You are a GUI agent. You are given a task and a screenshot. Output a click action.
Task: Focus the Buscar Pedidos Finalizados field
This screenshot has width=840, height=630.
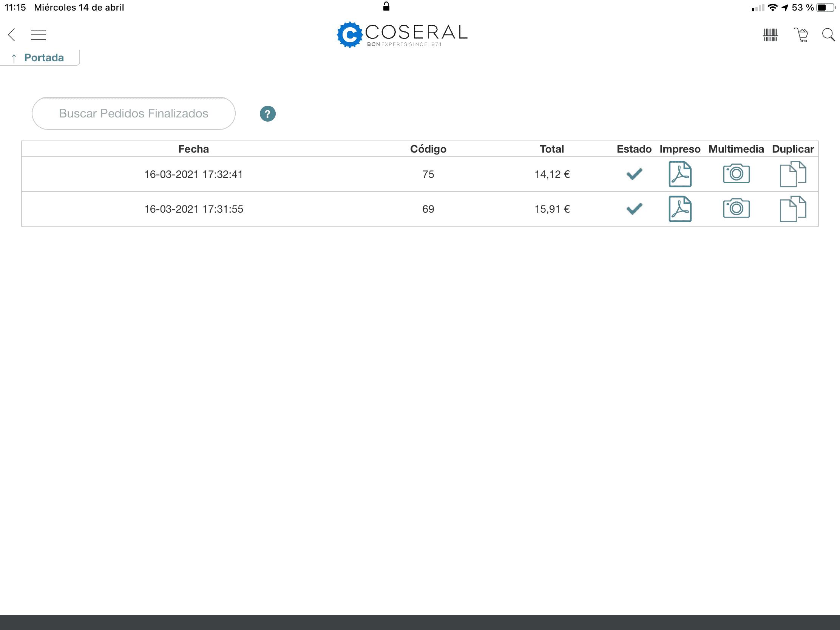[x=134, y=113]
